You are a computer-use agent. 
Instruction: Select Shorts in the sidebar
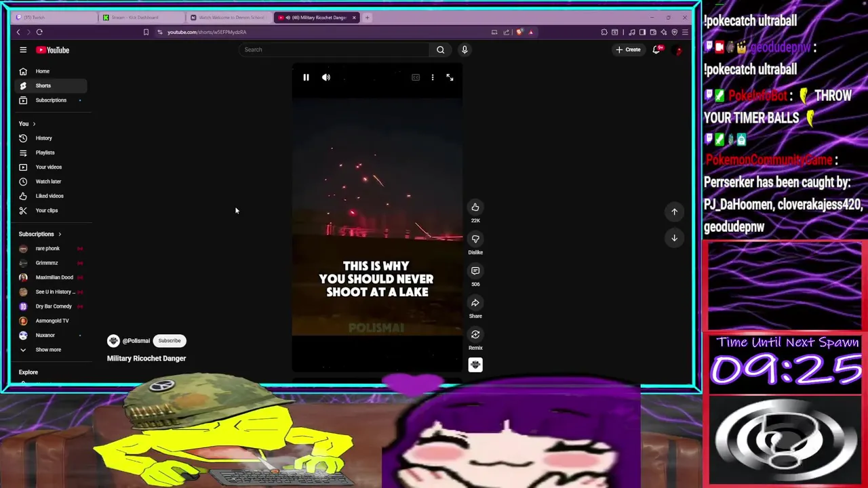tap(51, 86)
